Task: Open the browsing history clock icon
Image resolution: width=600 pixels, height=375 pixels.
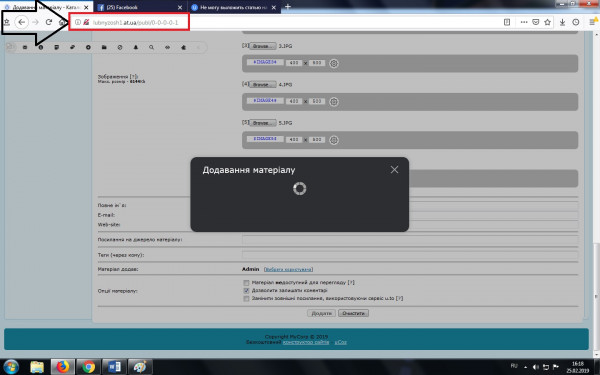Action: click(576, 22)
